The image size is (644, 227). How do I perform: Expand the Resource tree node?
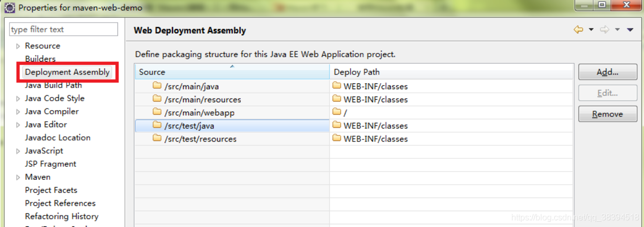click(x=18, y=46)
